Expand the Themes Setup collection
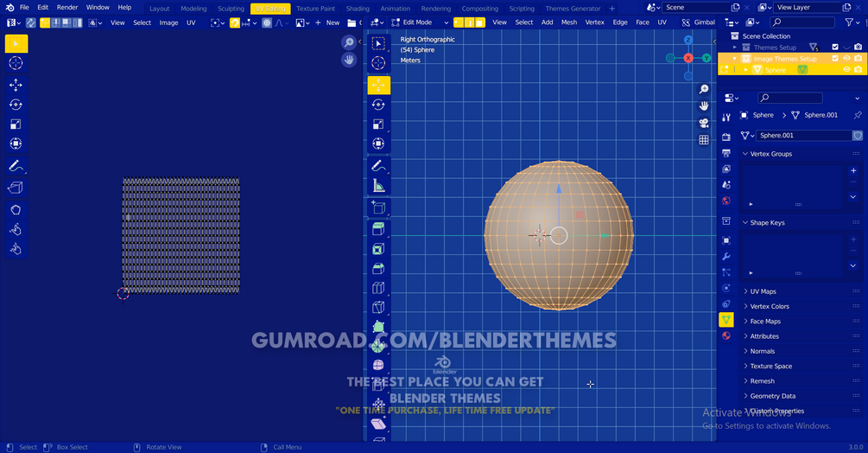This screenshot has height=453, width=868. pos(735,48)
